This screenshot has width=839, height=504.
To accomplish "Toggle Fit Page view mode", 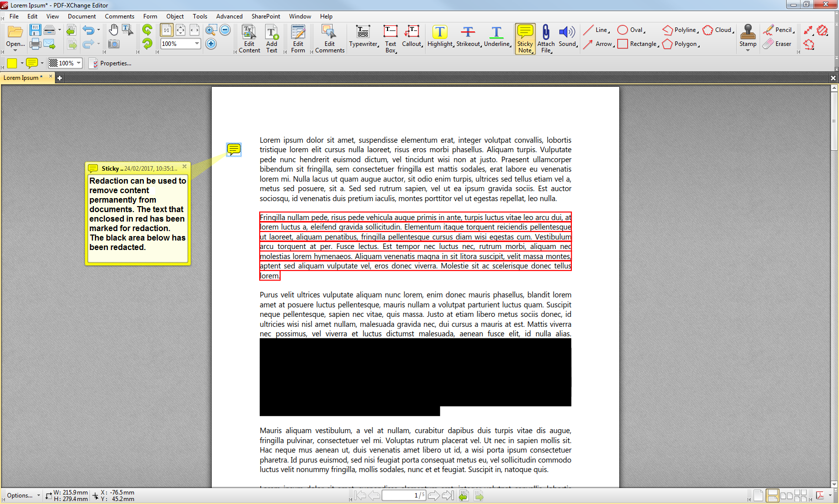I will [x=181, y=30].
